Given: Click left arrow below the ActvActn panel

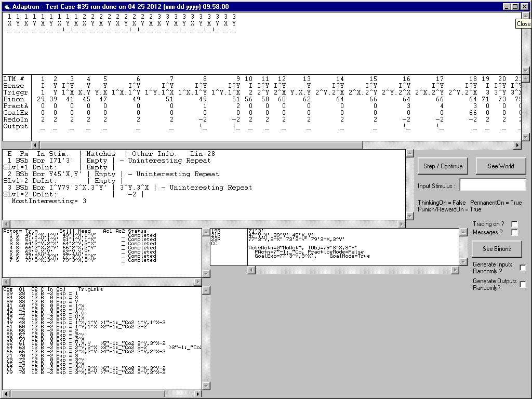Looking at the screenshot, I should [x=251, y=270].
